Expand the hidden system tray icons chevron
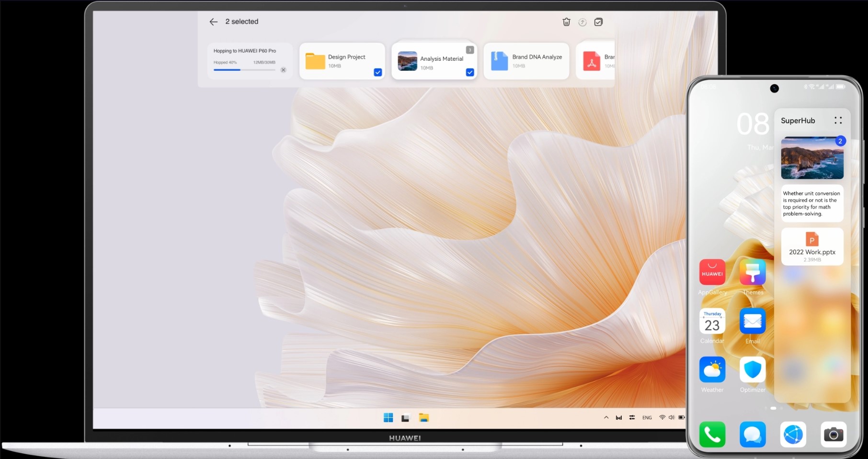 606,417
